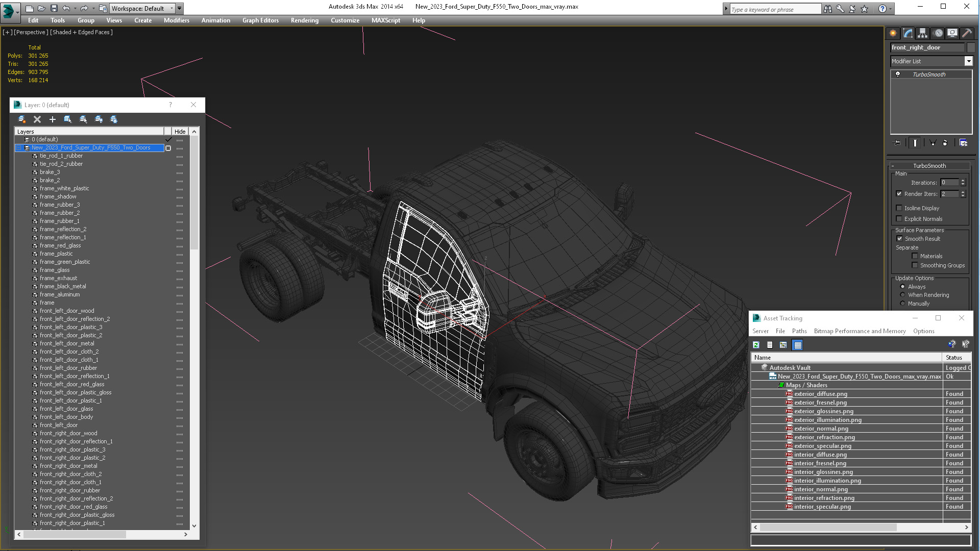
Task: Click the Help question mark icon
Action: pyautogui.click(x=883, y=9)
